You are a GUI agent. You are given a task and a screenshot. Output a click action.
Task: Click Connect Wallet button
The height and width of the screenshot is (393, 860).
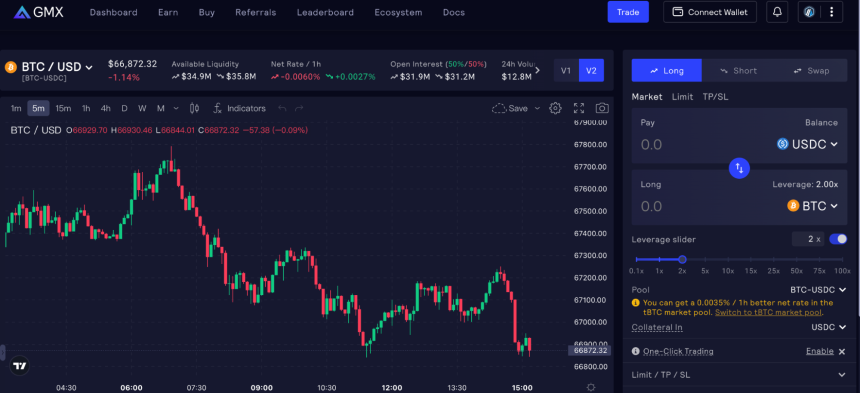[710, 12]
